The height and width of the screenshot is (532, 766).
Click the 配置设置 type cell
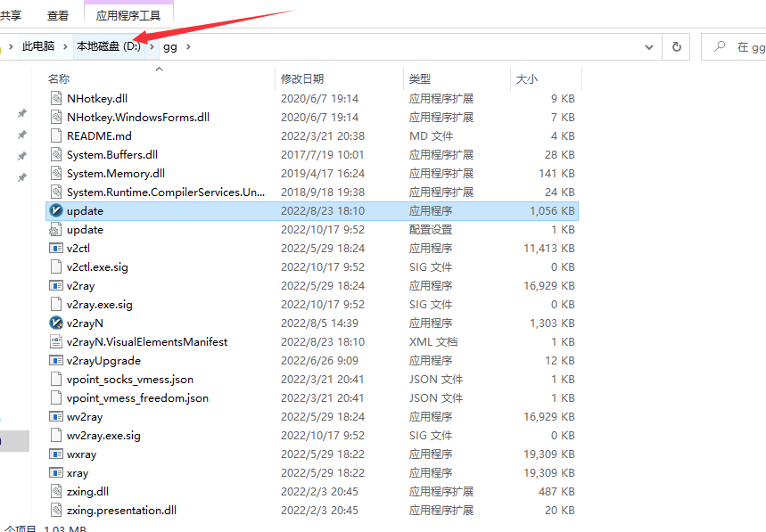(431, 229)
